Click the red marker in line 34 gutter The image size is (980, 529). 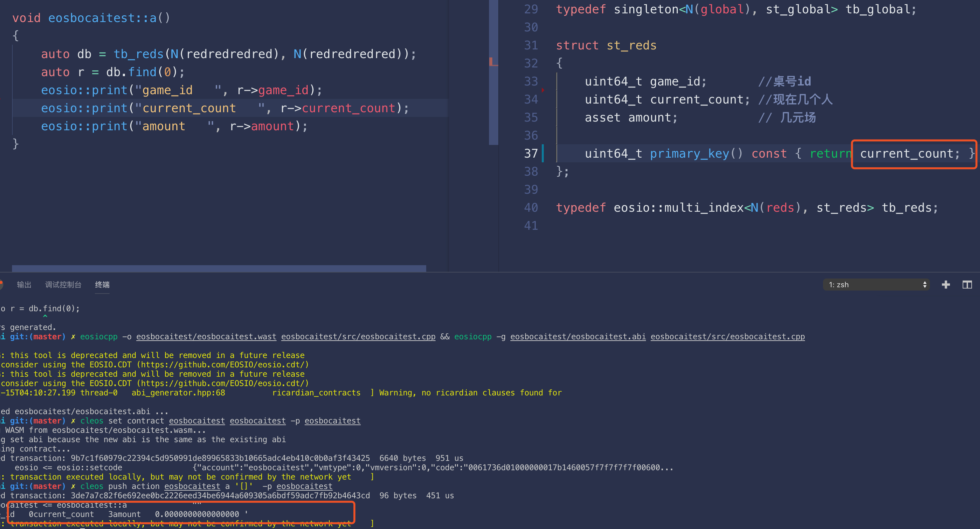(543, 90)
